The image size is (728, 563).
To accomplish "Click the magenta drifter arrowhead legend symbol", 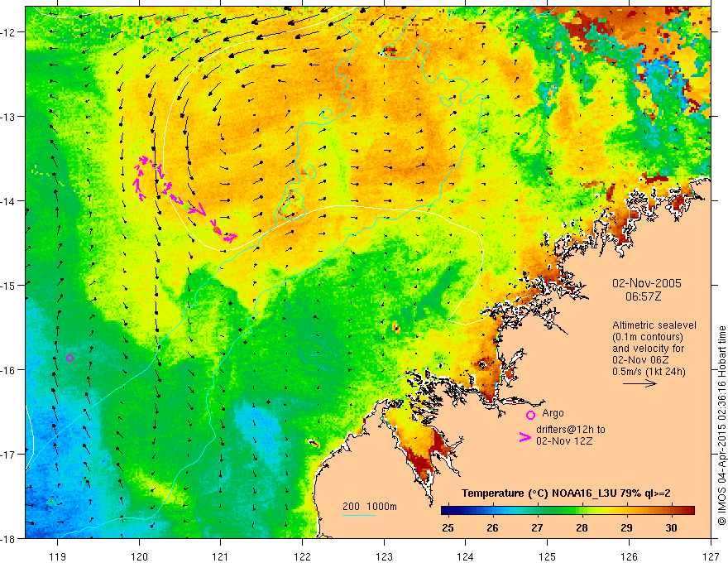I will [x=525, y=437].
